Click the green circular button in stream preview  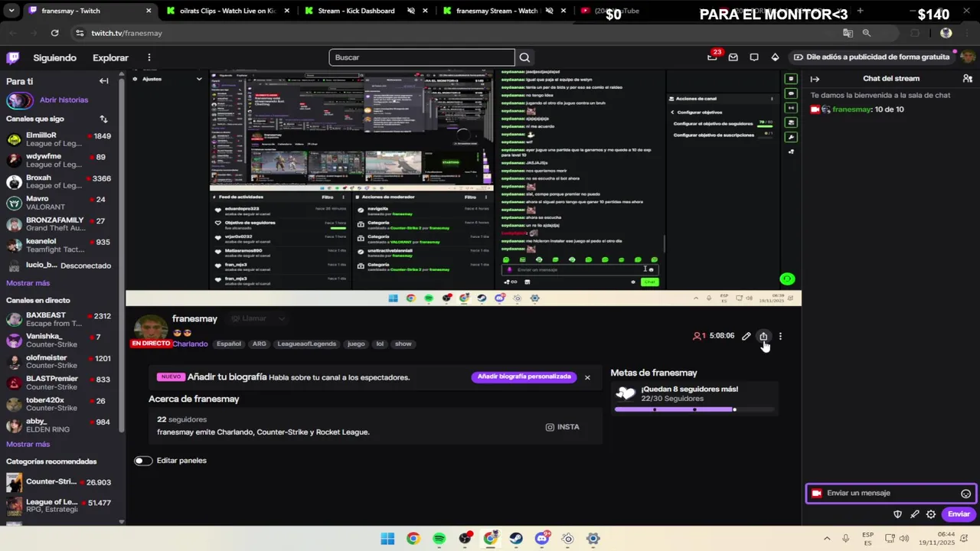(787, 279)
